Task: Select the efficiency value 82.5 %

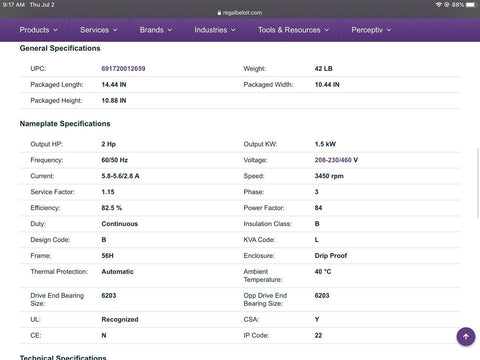Action: [112, 208]
